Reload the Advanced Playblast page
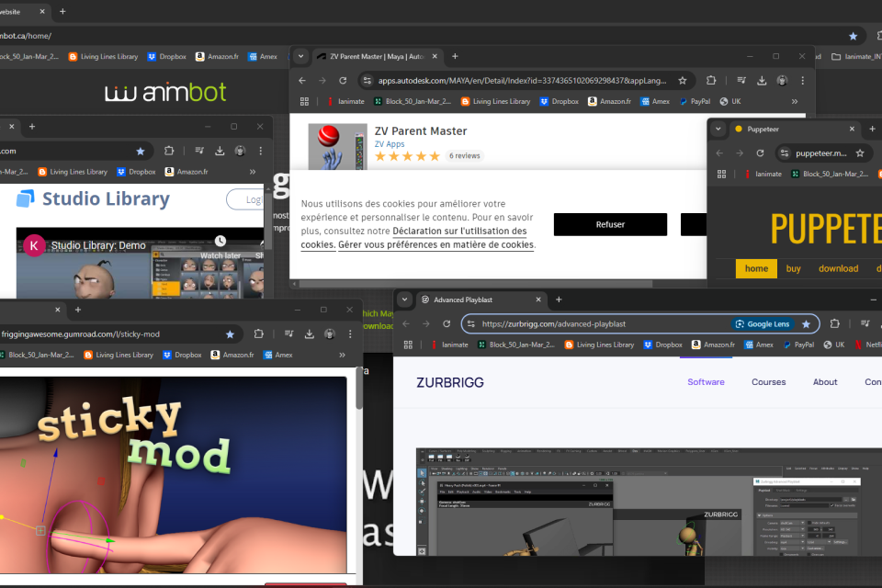 (447, 323)
